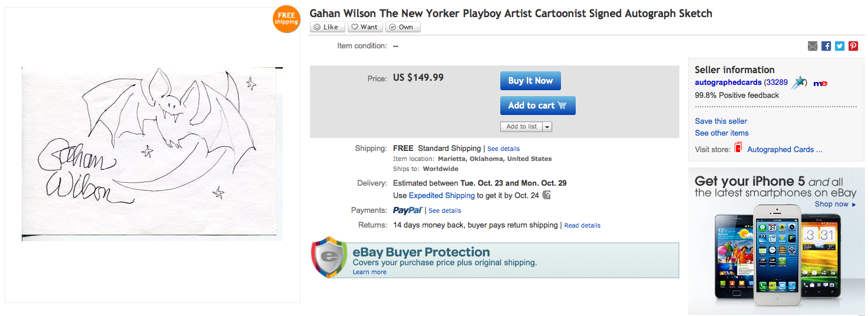Share the listing on Facebook
Image resolution: width=868 pixels, height=316 pixels.
pyautogui.click(x=826, y=46)
